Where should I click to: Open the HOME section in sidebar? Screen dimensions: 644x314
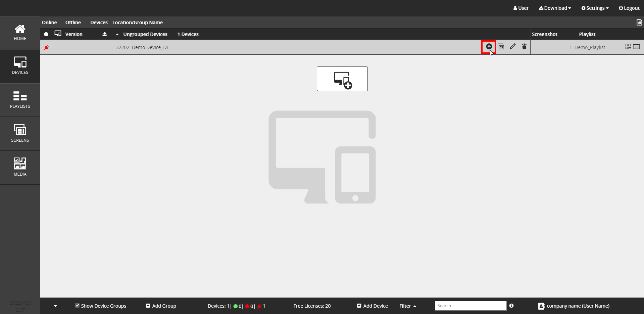[20, 33]
